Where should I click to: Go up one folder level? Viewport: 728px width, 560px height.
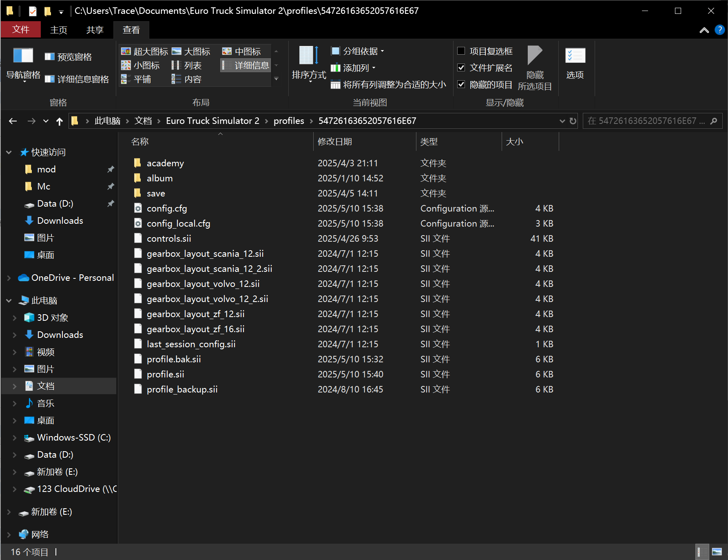click(60, 121)
